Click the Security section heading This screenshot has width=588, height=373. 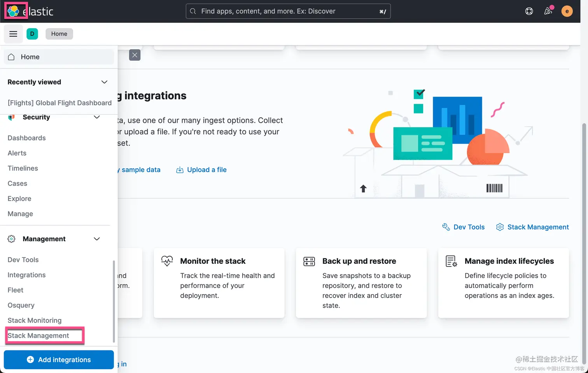(x=36, y=117)
